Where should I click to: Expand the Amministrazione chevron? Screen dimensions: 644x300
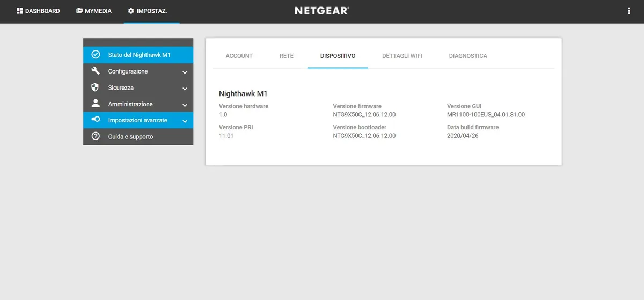185,105
